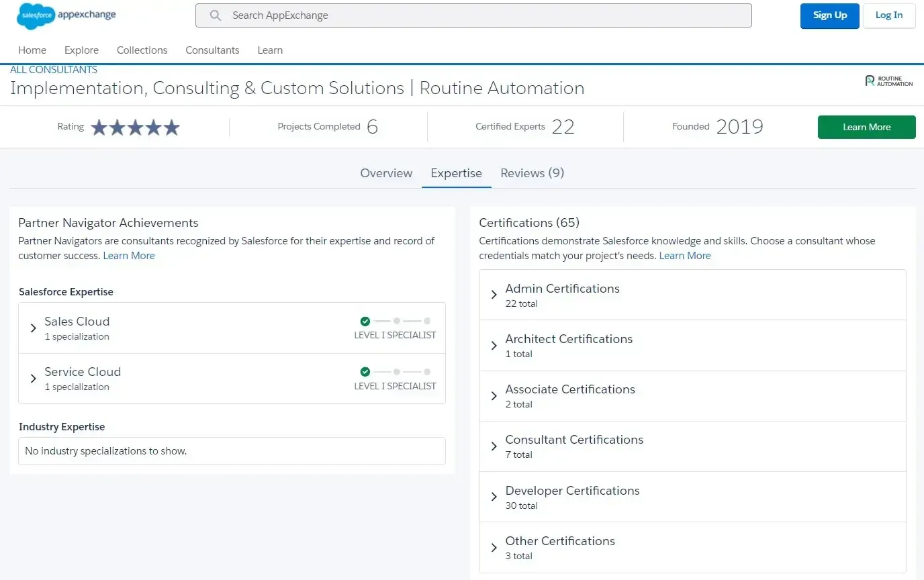Expand Developer Certifications section
Image resolution: width=924 pixels, height=580 pixels.
692,497
